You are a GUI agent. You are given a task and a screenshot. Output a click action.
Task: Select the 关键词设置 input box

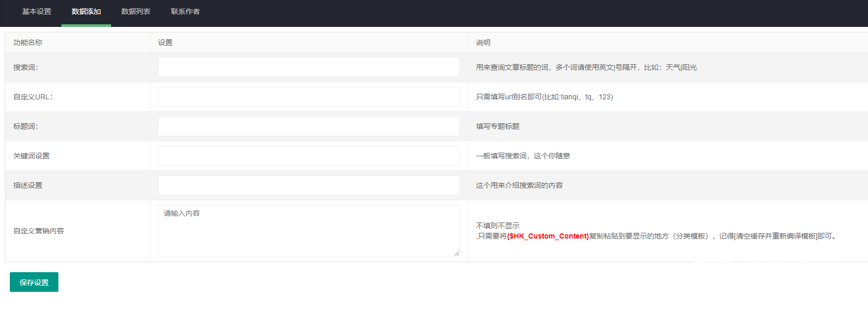pos(308,156)
